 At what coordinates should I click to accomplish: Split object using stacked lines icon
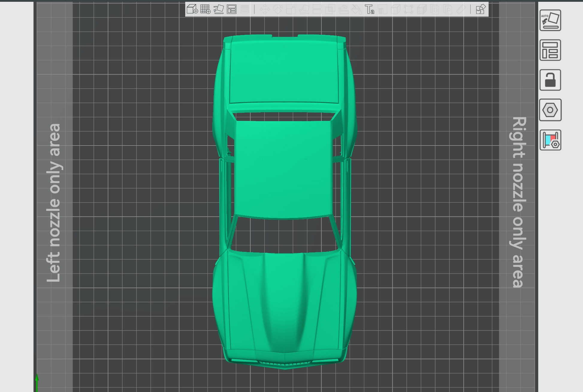245,9
